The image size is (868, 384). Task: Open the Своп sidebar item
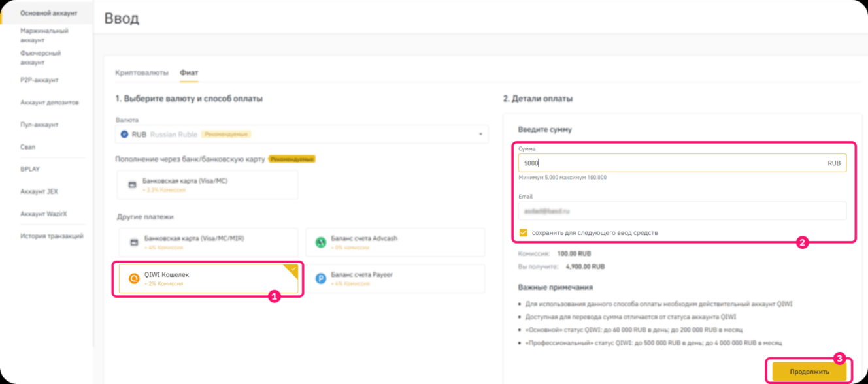tap(28, 147)
